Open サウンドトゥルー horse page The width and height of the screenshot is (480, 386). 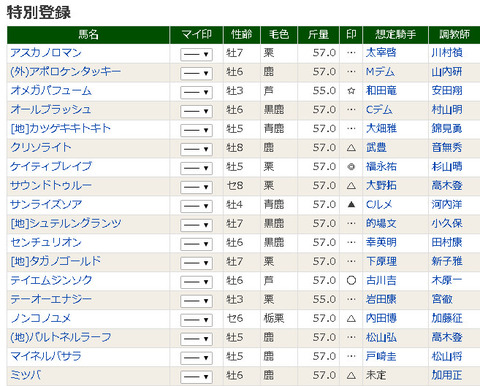[51, 186]
